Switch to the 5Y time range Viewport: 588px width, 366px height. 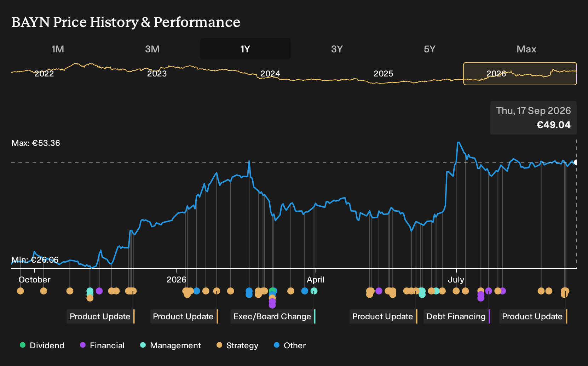430,49
